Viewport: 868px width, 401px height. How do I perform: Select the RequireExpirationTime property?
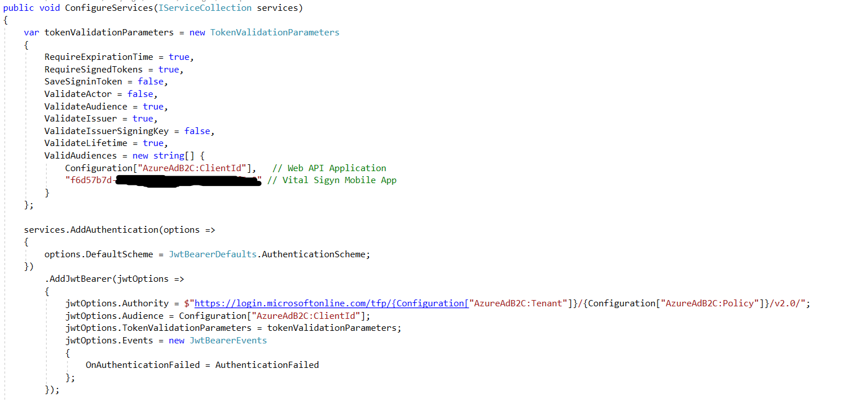coord(98,56)
